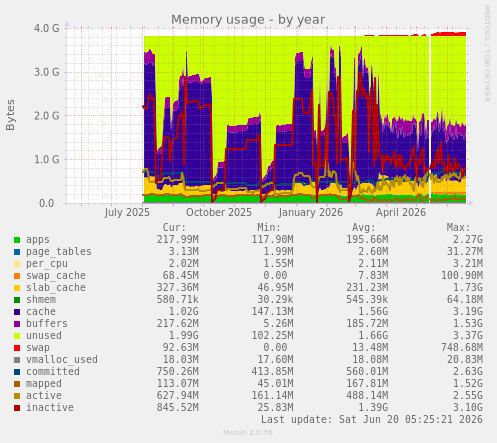Click the Avg: column header
Screen dimensions: 497x443
[x=364, y=228]
